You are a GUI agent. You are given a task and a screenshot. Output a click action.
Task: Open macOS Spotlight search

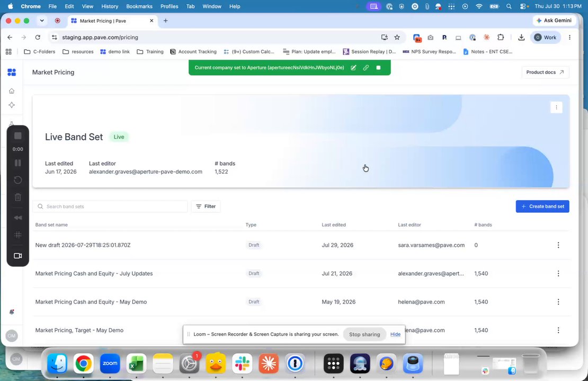509,6
